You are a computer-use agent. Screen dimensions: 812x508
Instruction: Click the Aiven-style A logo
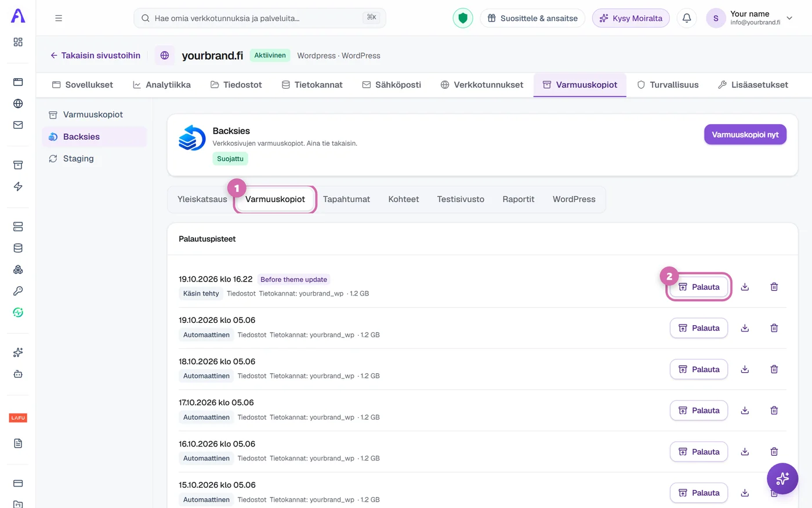(18, 16)
